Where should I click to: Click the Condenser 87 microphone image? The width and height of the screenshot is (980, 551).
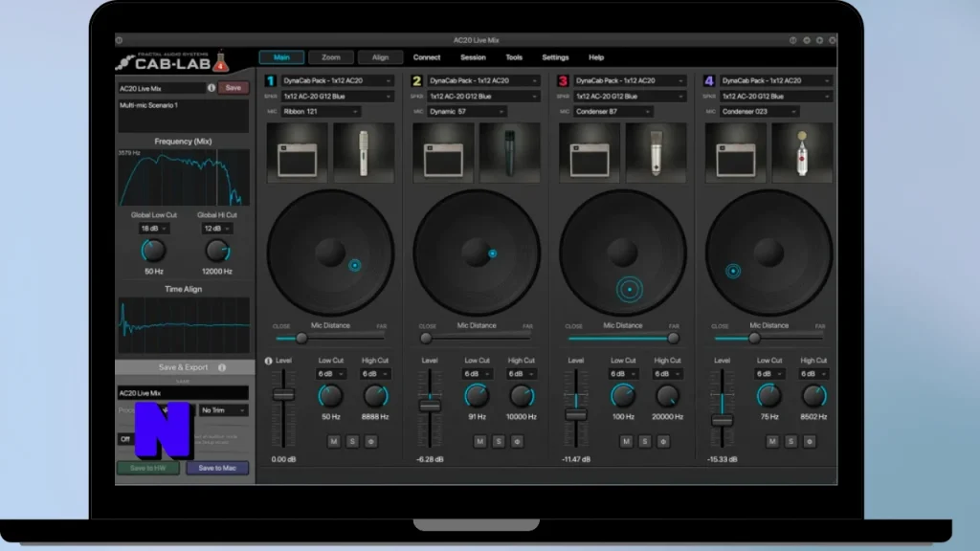coord(657,152)
